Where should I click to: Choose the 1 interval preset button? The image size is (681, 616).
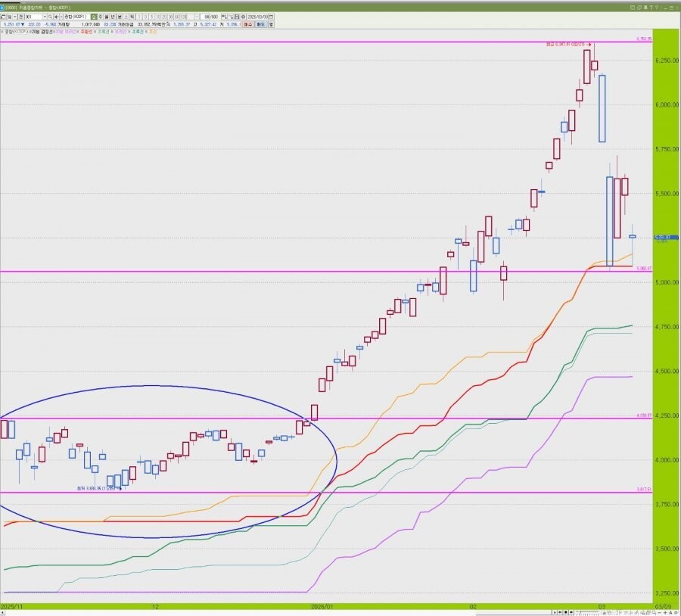[x=139, y=17]
